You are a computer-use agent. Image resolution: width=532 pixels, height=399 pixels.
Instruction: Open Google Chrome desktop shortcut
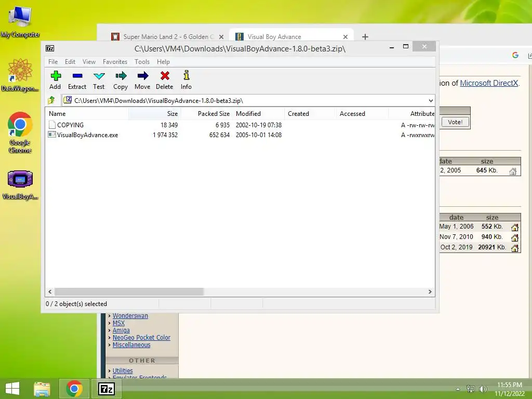click(x=20, y=132)
